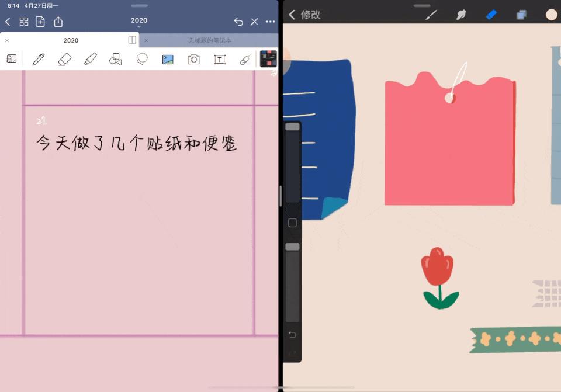
Task: Tap 修改 to exit the Procreate canvas
Action: pos(304,15)
